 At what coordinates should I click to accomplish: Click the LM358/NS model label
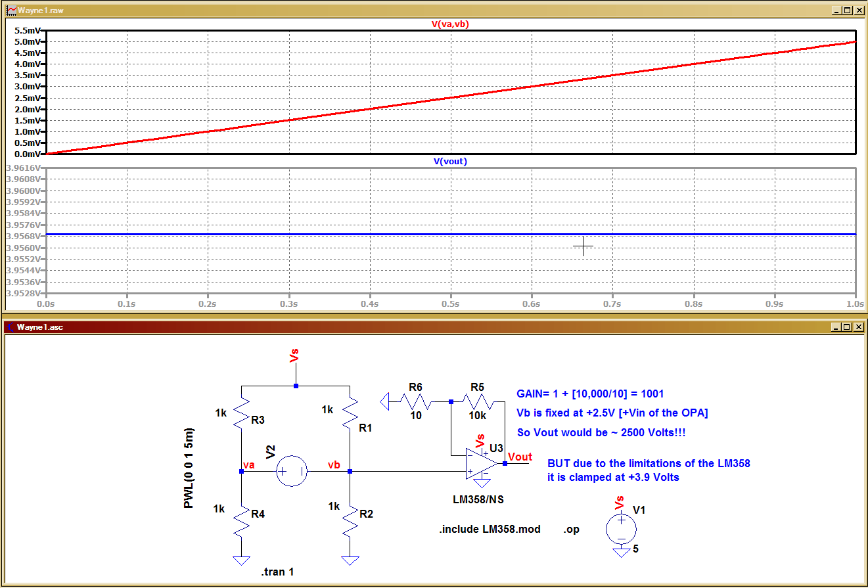(x=478, y=499)
